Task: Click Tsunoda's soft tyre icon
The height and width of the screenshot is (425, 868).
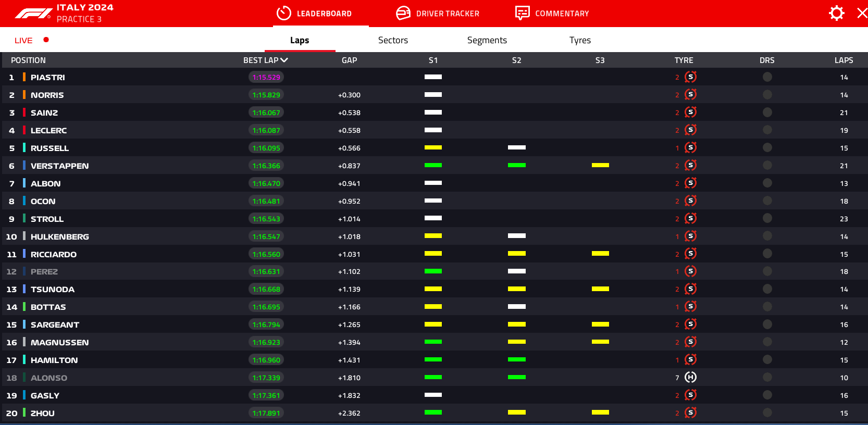Action: [x=690, y=289]
